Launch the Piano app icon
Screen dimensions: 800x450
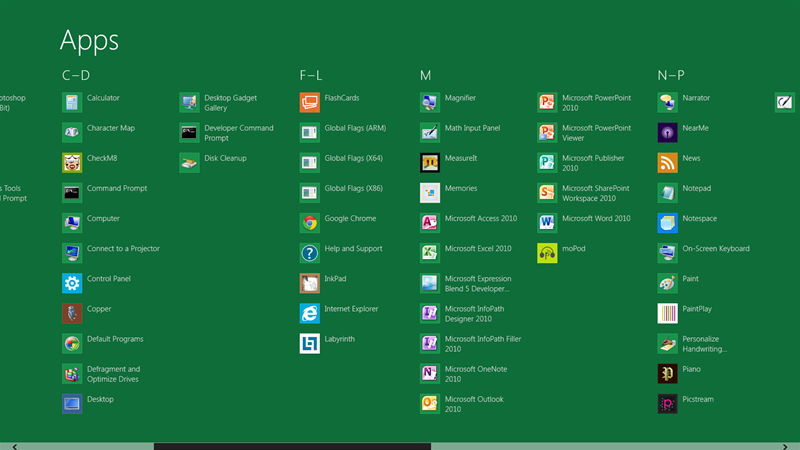tap(667, 373)
